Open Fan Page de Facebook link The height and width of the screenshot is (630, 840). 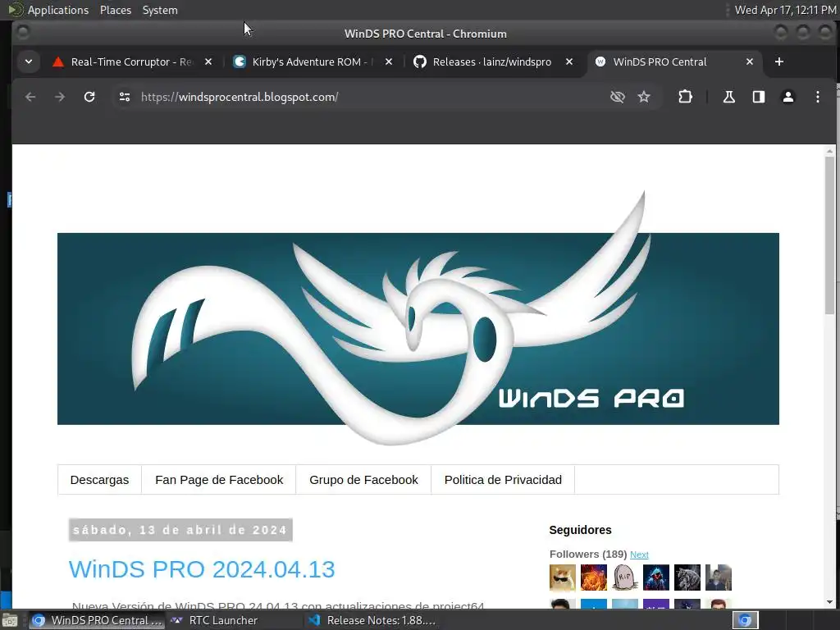[x=219, y=479]
